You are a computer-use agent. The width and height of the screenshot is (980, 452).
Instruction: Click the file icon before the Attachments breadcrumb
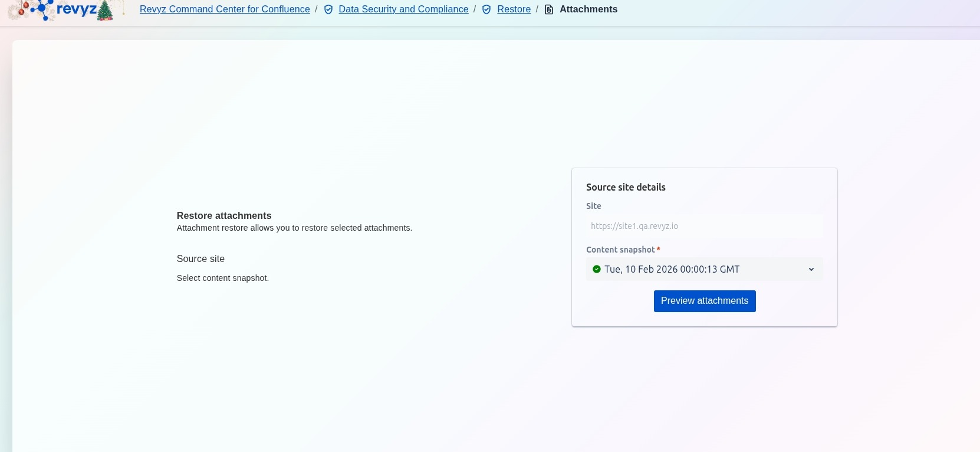pos(549,9)
